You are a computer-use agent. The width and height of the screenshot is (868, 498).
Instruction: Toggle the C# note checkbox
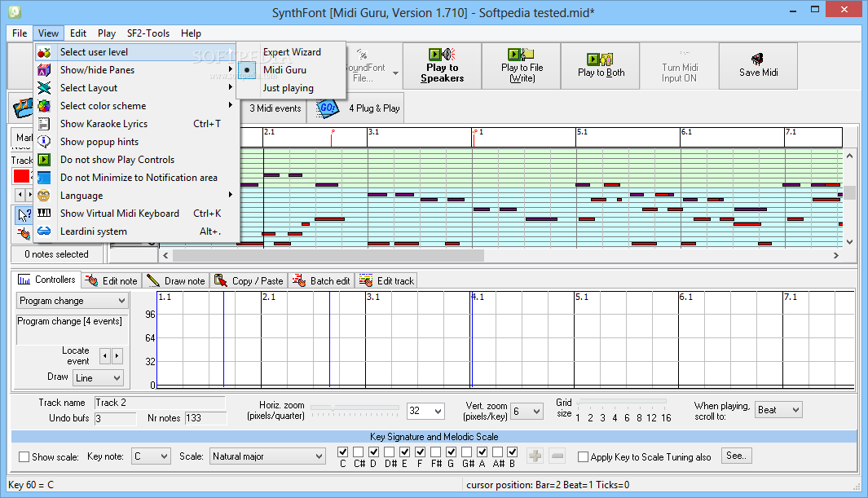point(358,452)
